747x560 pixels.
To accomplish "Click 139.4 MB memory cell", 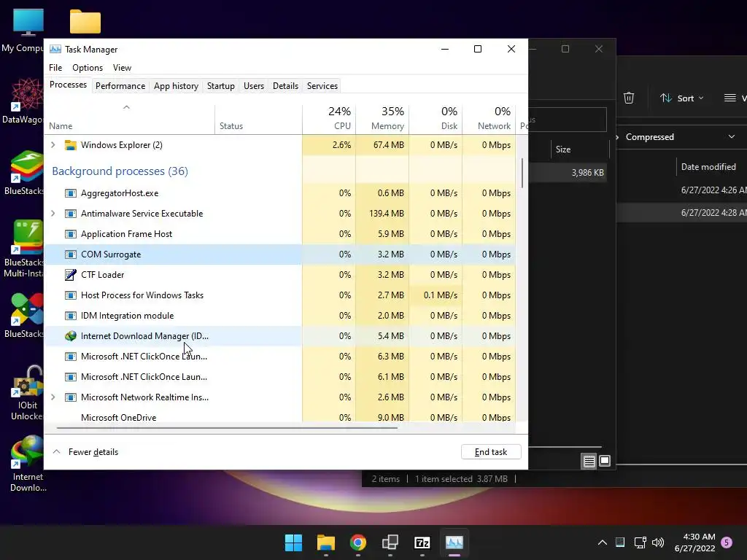I will [382, 214].
